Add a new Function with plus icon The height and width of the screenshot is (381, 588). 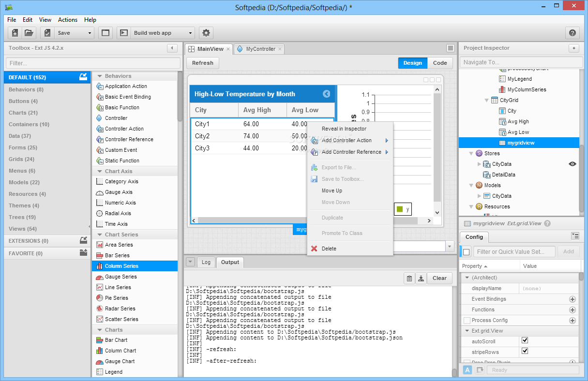[573, 310]
